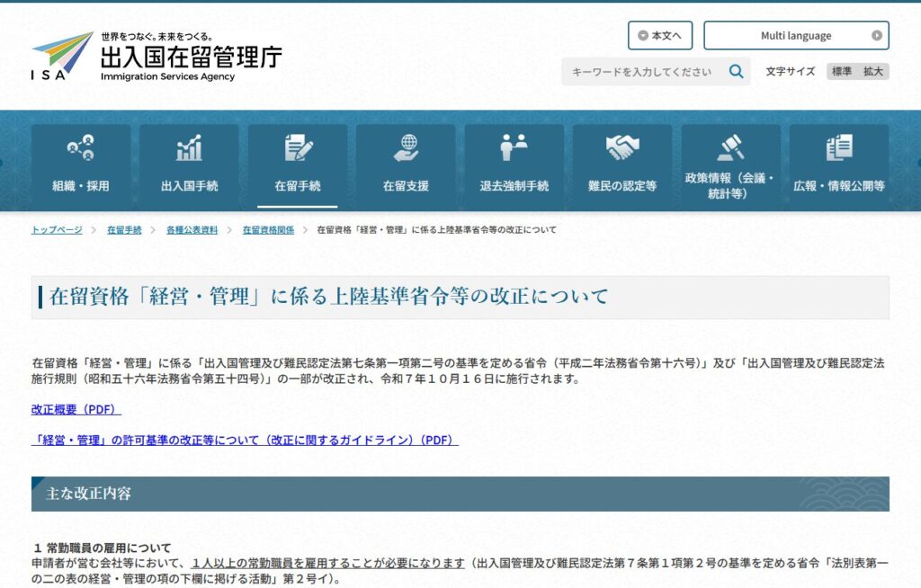The image size is (921, 588).
Task: Jump to main content with 本文へ
Action: [660, 36]
